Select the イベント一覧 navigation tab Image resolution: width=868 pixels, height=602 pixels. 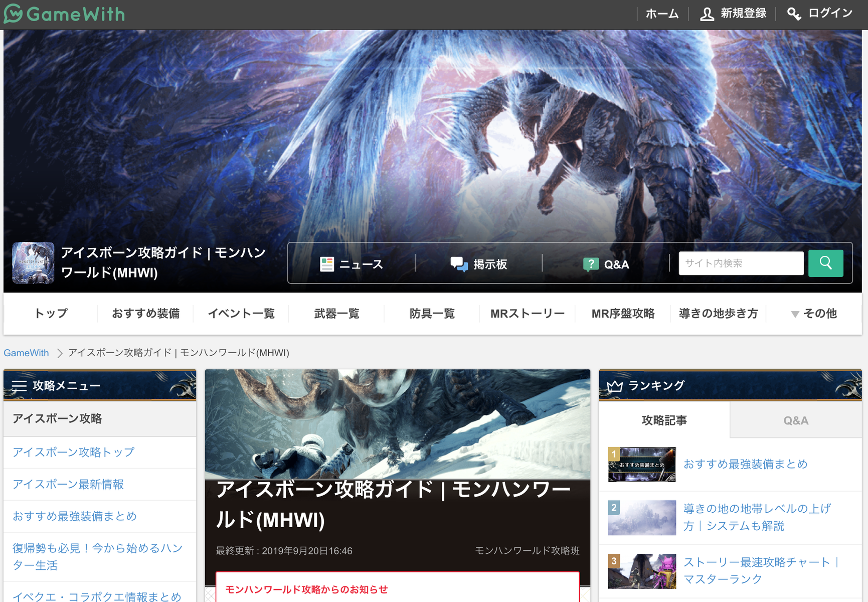(241, 314)
